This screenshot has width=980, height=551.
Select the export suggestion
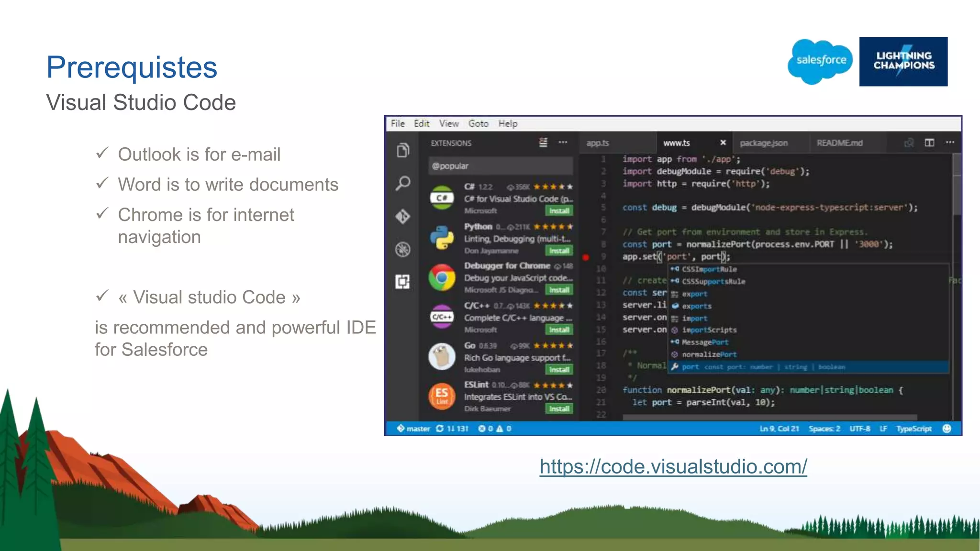[808, 294]
